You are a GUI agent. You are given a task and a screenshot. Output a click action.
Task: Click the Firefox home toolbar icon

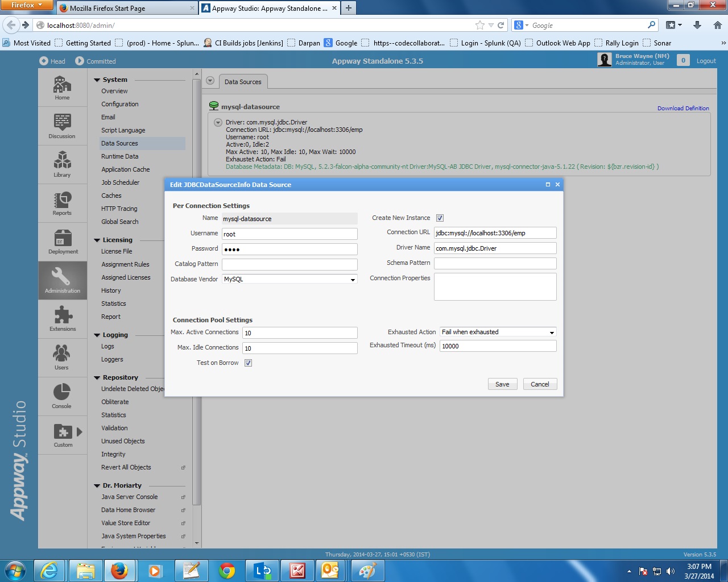pos(717,25)
